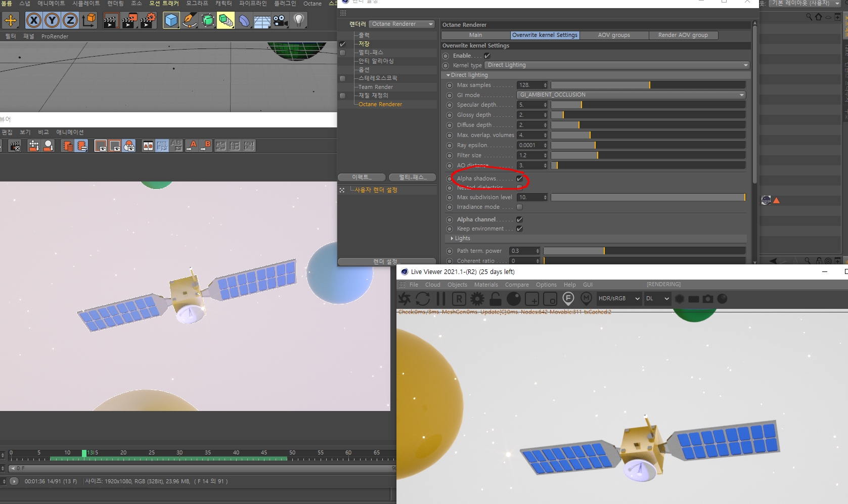Toggle the 저장 (Save) checkbox in render list

[x=343, y=44]
